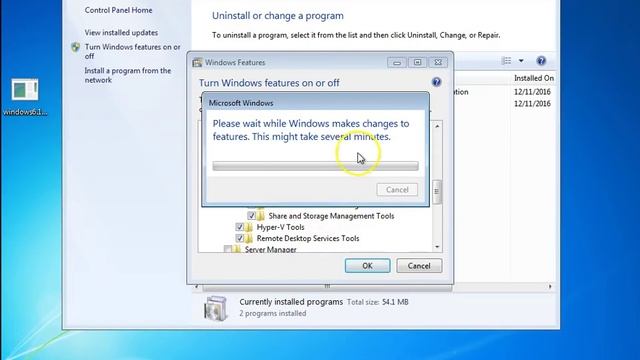Minimize the Windows Features dialog
Screen dimensions: 640x360
pos(397,62)
